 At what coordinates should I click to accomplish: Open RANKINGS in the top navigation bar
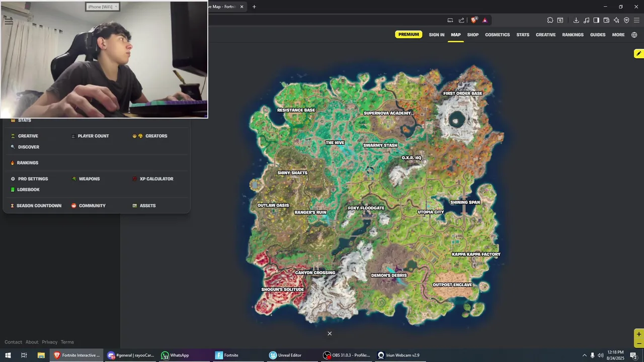click(573, 35)
